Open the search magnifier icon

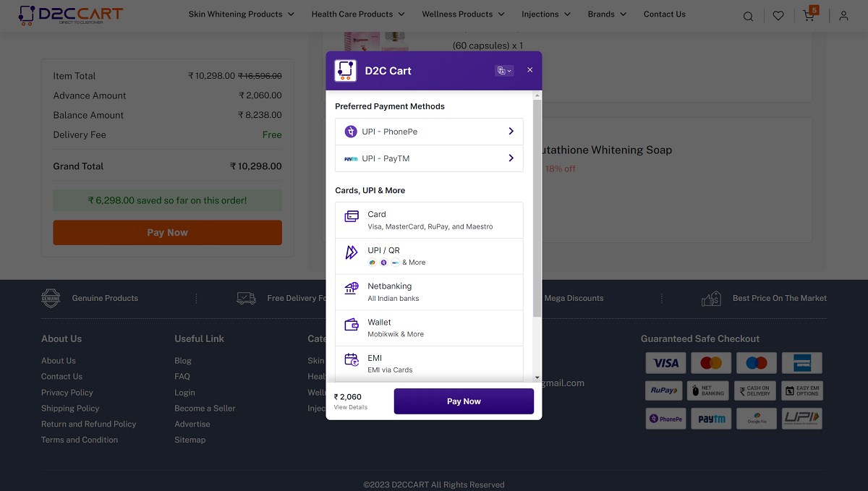point(749,16)
